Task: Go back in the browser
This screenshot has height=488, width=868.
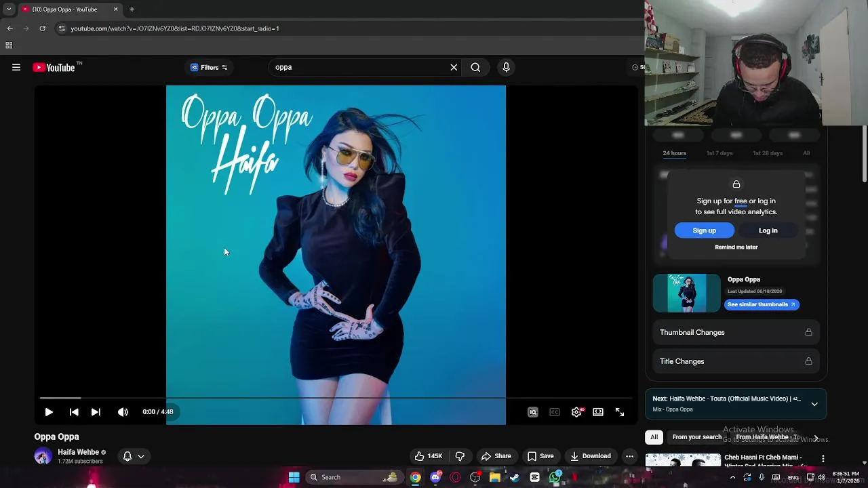Action: (x=9, y=28)
